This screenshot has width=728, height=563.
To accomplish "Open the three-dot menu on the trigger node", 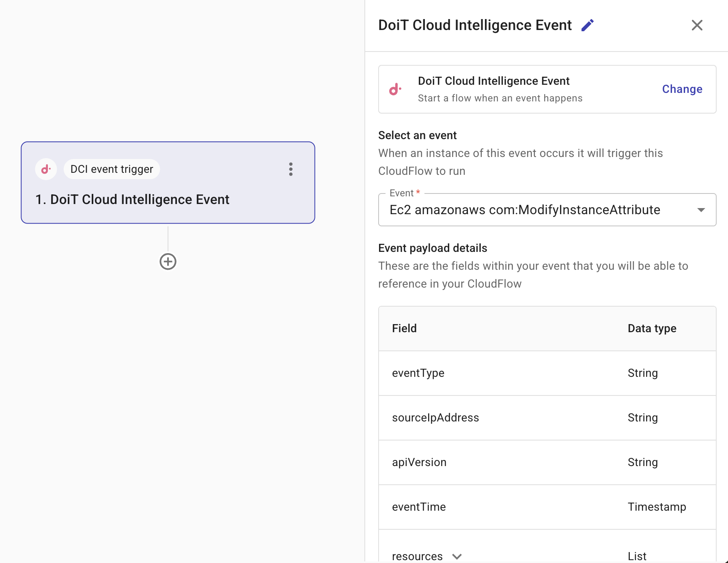I will (291, 169).
